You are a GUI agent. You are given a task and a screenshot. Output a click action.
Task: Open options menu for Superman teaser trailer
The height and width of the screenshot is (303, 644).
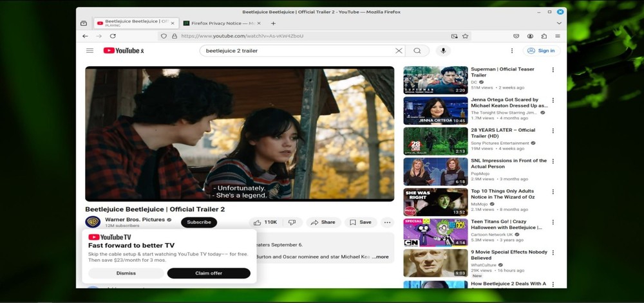pos(553,70)
